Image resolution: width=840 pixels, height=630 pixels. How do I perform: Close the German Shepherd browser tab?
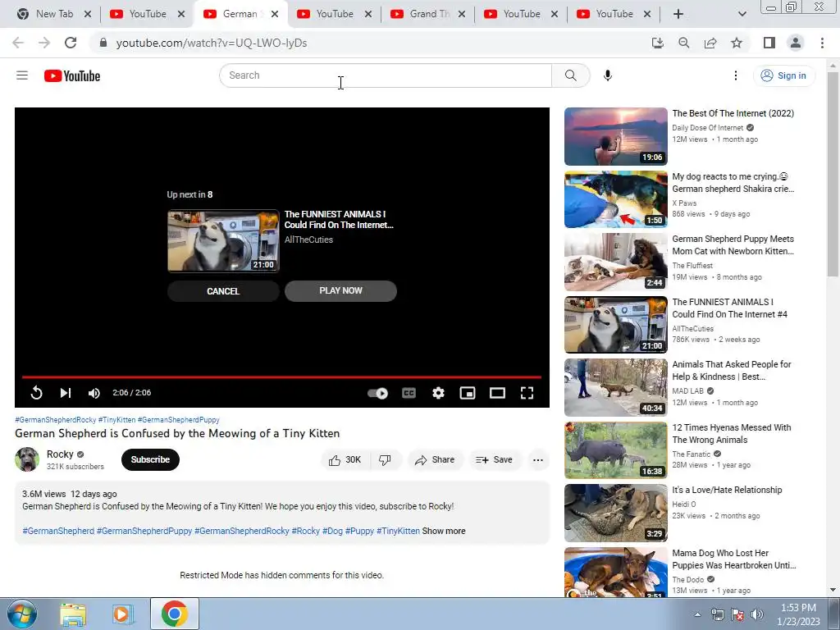275,14
